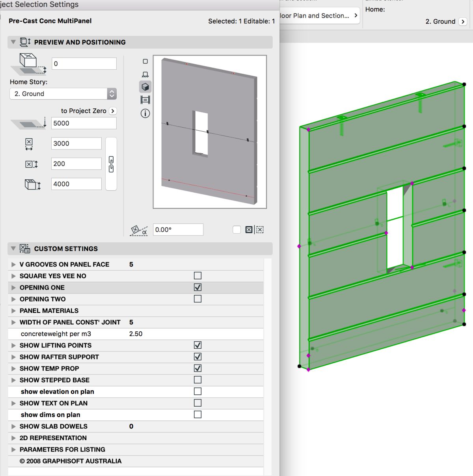Click the object height icon
The image size is (473, 476).
pos(33,184)
